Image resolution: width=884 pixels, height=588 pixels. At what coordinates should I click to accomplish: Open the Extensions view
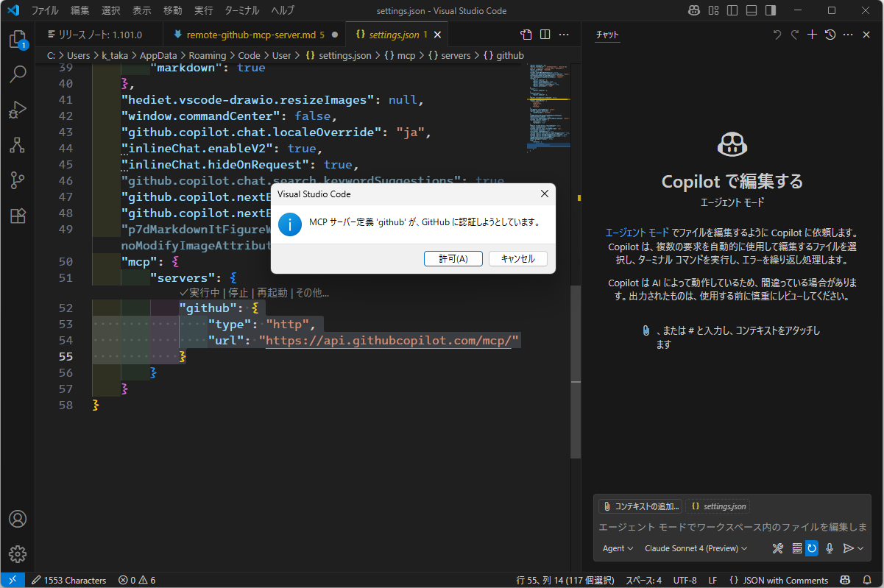[18, 216]
